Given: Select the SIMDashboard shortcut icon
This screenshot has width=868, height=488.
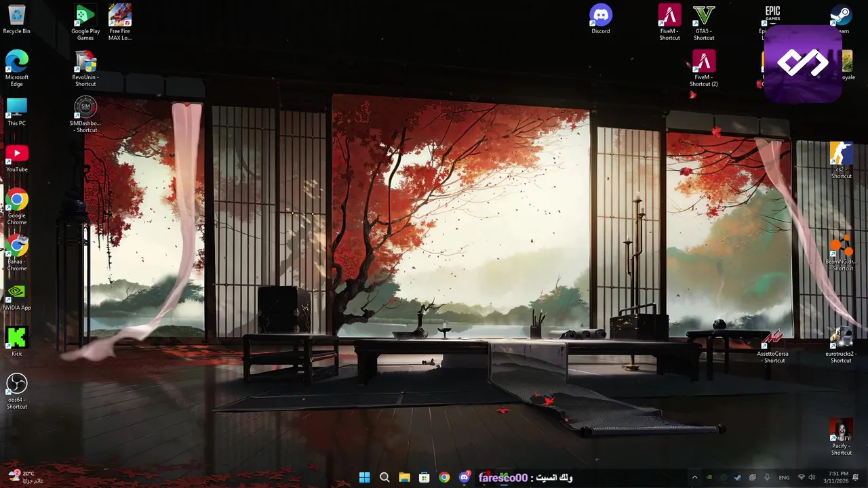Looking at the screenshot, I should [85, 115].
